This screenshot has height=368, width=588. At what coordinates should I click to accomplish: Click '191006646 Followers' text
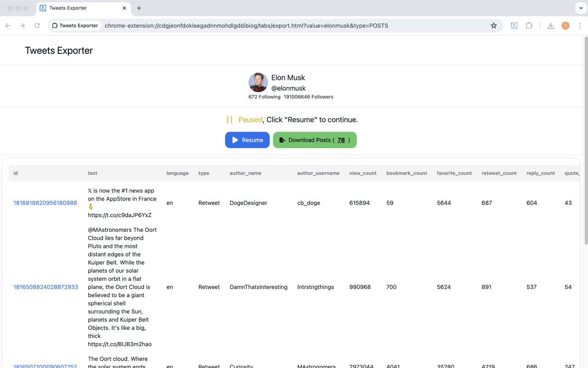pyautogui.click(x=308, y=97)
